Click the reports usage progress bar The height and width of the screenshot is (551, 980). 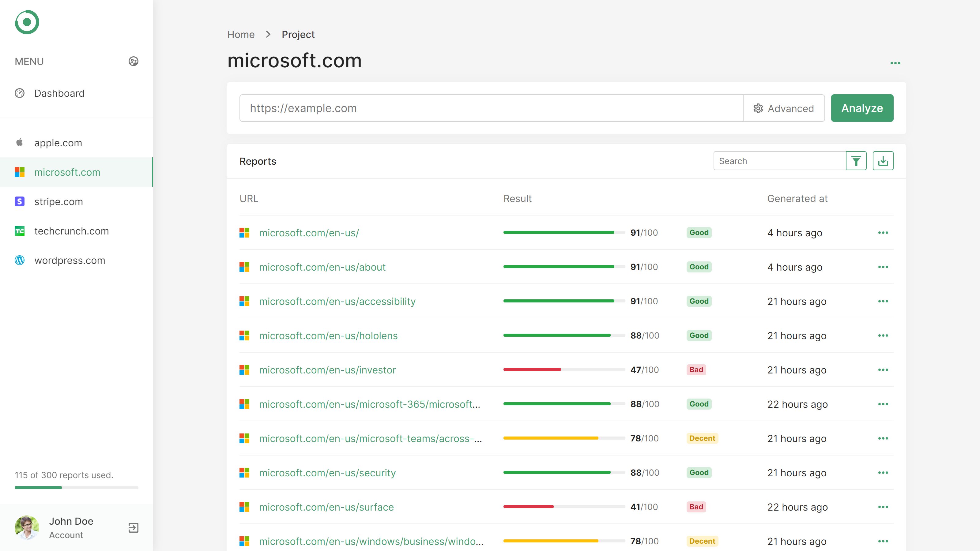tap(77, 488)
